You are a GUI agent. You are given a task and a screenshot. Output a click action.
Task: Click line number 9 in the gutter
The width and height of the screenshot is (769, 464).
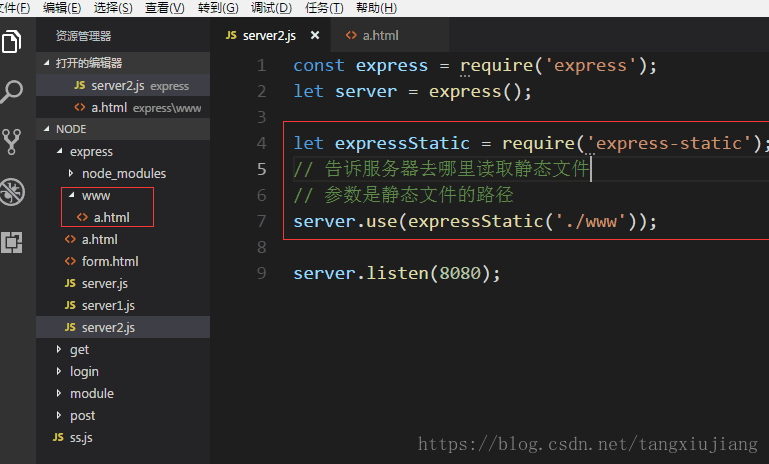click(261, 273)
